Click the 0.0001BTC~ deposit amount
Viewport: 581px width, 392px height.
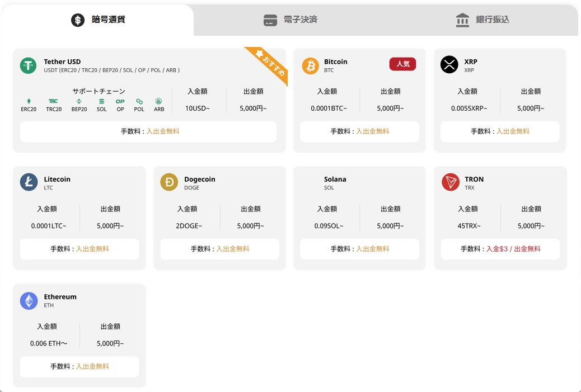[x=329, y=108]
